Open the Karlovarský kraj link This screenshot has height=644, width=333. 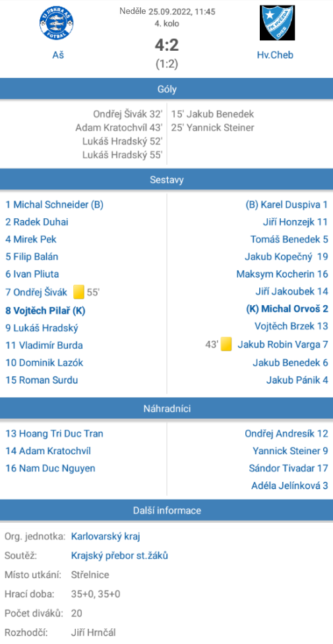106,536
